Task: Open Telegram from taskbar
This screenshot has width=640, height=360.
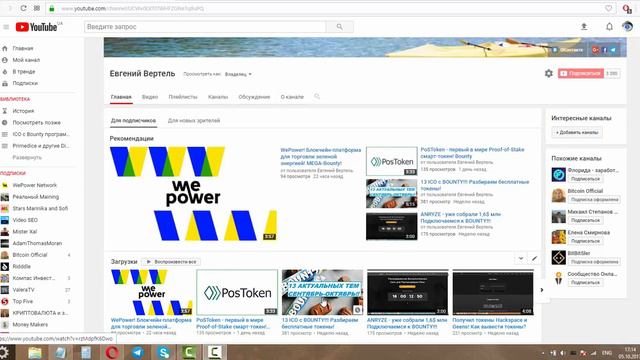Action: click(137, 352)
